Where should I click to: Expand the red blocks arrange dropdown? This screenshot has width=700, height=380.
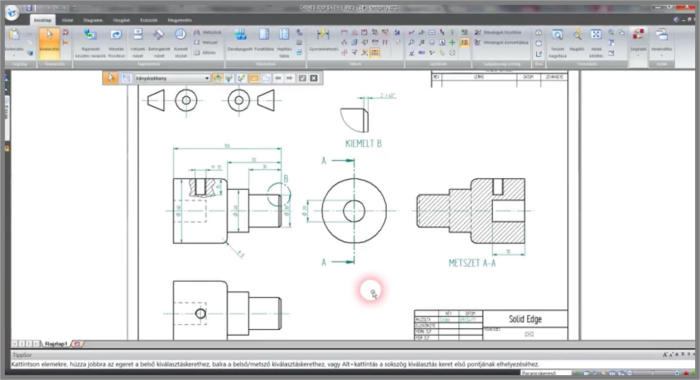[638, 55]
